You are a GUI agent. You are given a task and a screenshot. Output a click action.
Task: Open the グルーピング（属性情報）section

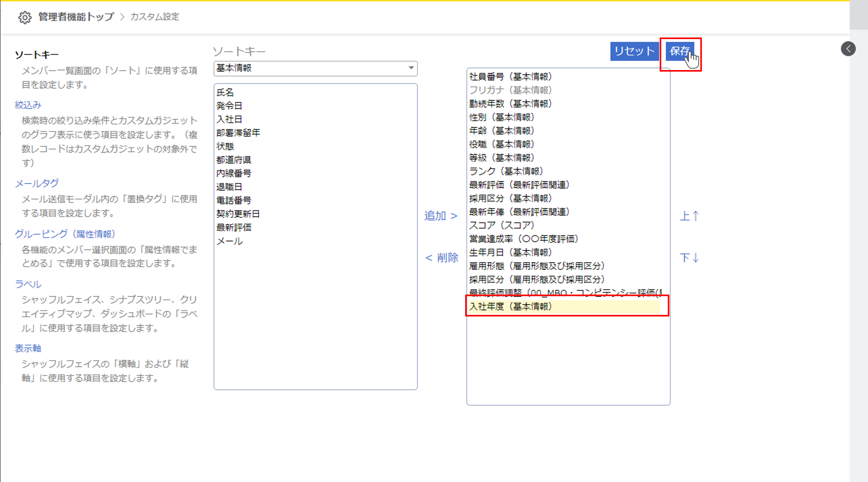tap(65, 234)
